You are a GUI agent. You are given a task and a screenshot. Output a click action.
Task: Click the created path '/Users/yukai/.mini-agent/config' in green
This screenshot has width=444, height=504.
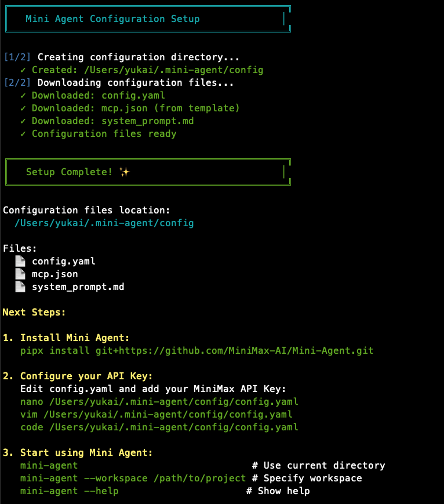click(x=174, y=70)
